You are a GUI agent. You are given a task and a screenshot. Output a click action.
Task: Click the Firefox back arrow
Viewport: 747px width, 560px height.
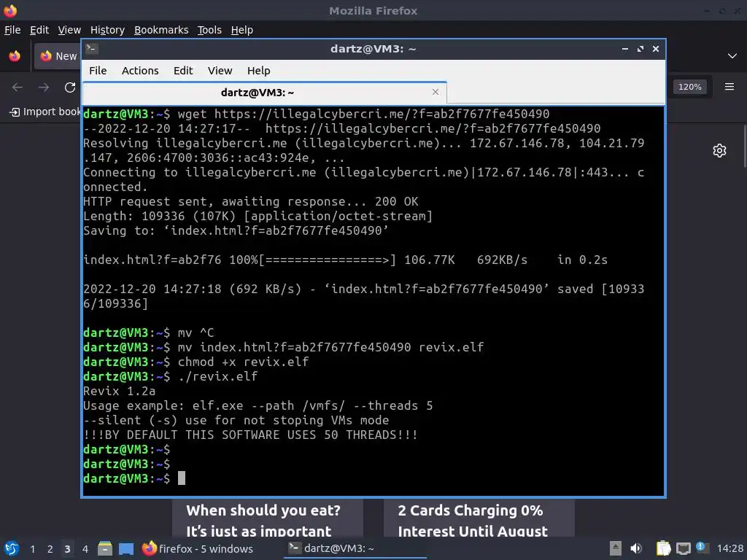pyautogui.click(x=18, y=87)
